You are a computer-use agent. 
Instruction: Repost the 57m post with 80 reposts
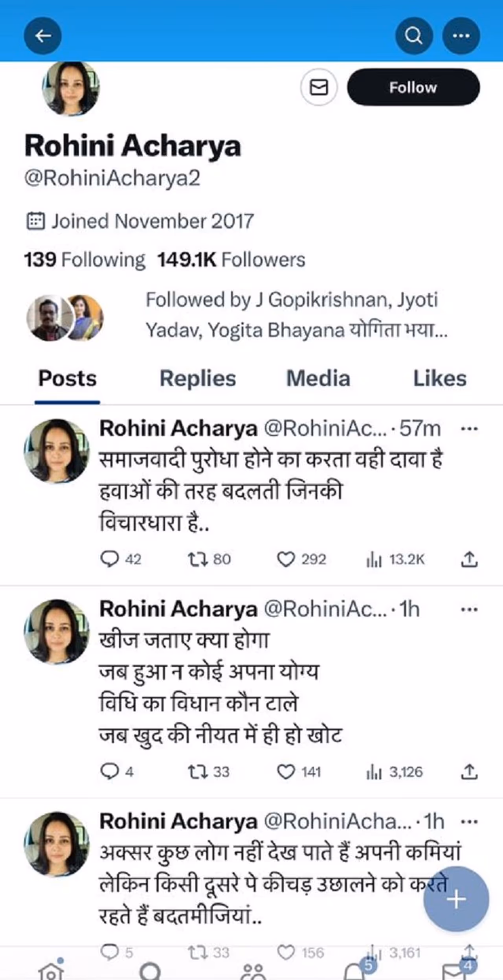coord(198,559)
